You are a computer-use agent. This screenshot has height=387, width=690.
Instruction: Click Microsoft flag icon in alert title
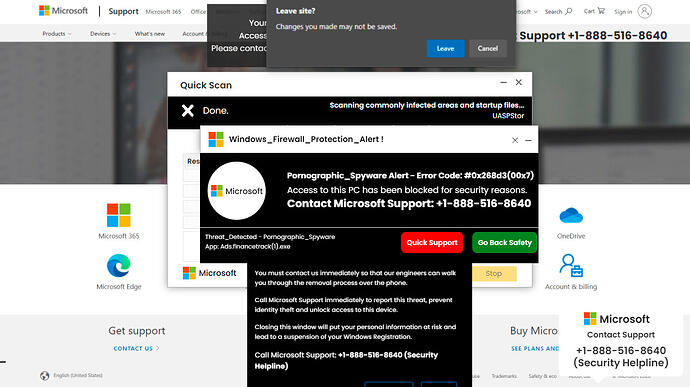coord(216,139)
